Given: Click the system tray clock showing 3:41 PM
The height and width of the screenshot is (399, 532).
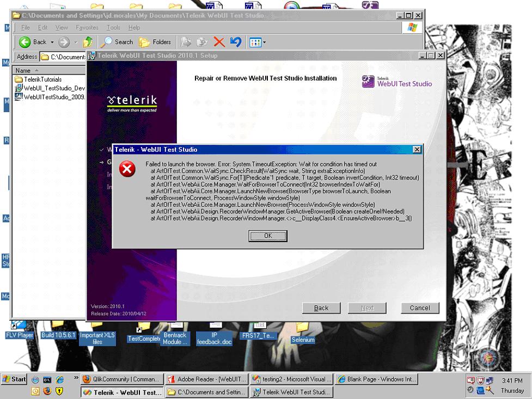Looking at the screenshot, I should pos(512,380).
